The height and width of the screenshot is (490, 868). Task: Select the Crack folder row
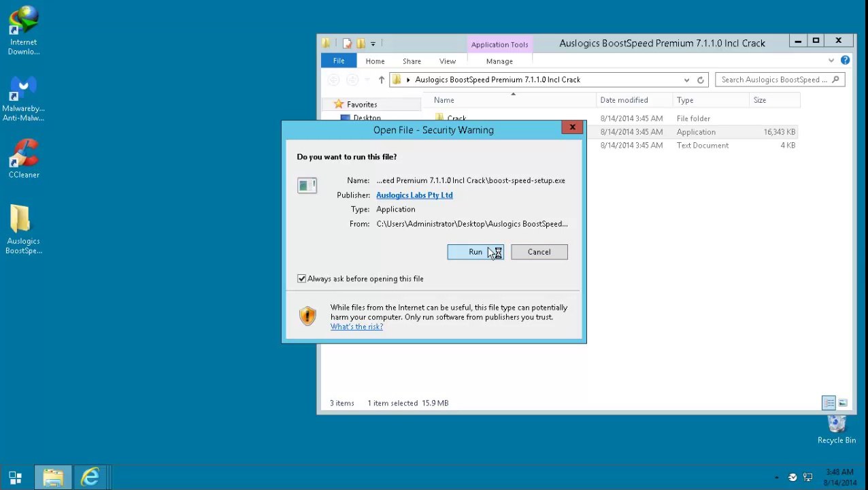click(x=456, y=118)
